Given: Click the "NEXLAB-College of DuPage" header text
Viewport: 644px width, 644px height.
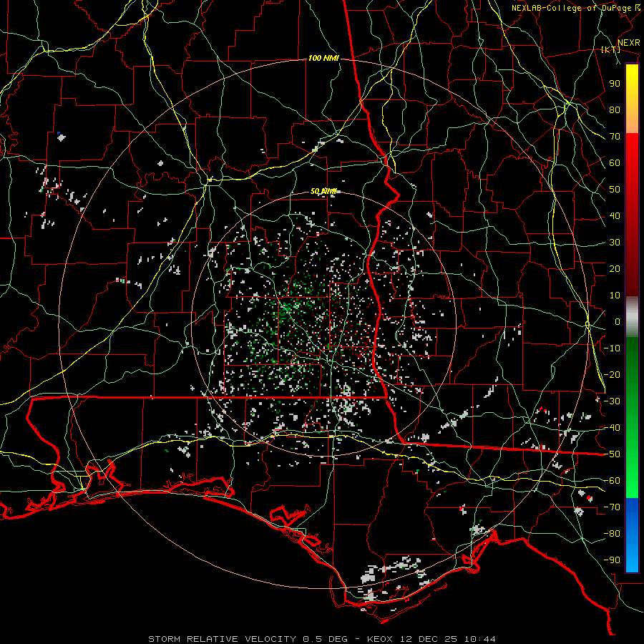Looking at the screenshot, I should [x=571, y=8].
